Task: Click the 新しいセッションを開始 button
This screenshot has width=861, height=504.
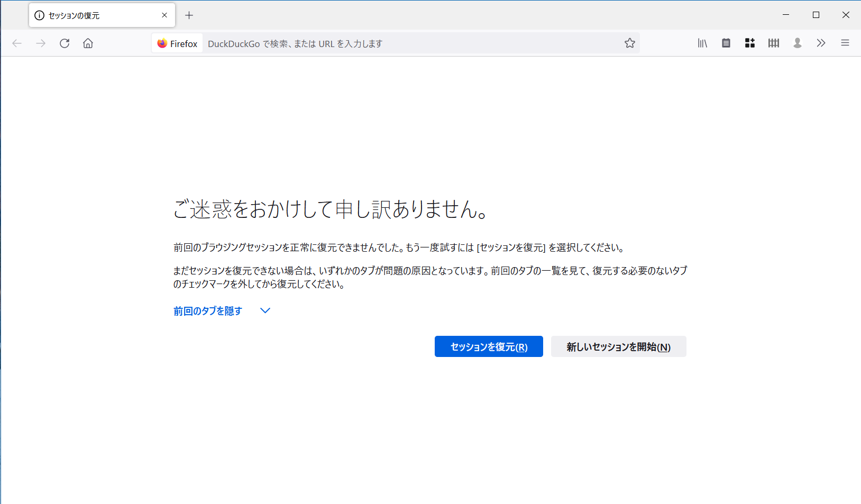Action: [x=618, y=346]
